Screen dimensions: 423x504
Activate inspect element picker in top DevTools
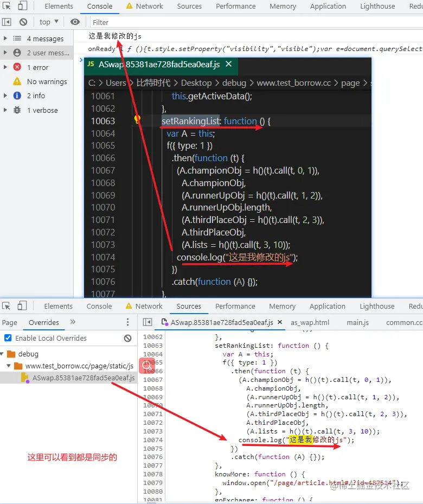[x=7, y=6]
